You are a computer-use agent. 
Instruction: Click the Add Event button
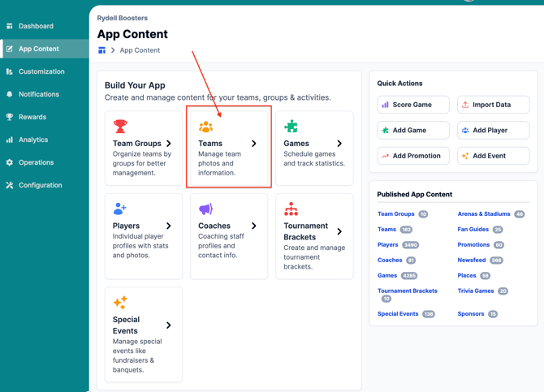(494, 156)
